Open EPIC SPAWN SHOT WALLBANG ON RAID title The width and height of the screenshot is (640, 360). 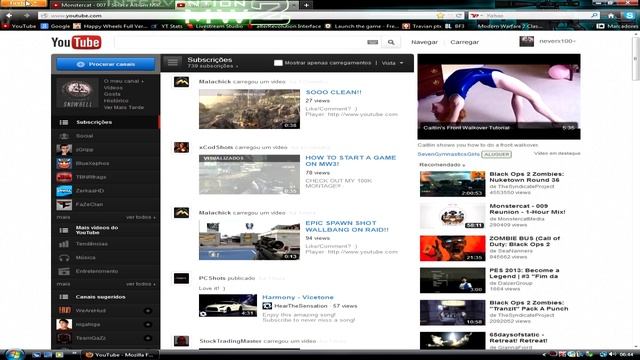tap(347, 226)
